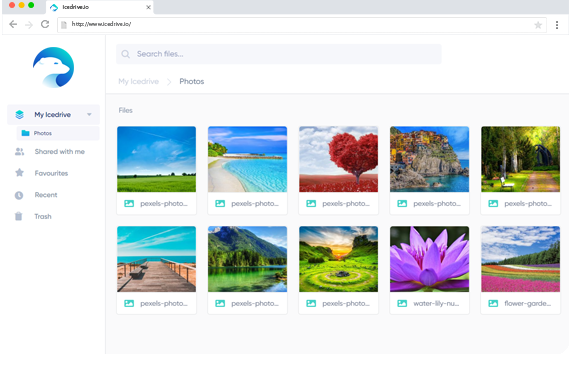Click image icon under green field photo
Viewport: 569px width, 365px height.
[129, 204]
